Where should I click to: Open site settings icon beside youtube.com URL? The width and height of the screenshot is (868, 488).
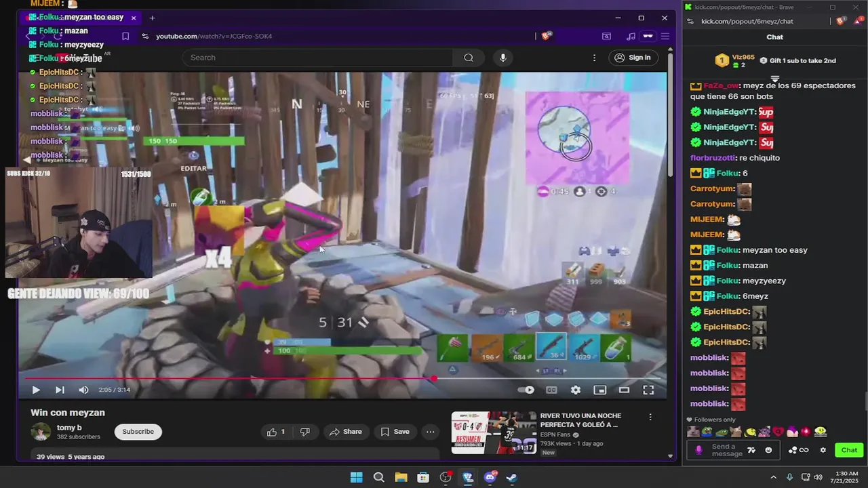pyautogui.click(x=145, y=37)
